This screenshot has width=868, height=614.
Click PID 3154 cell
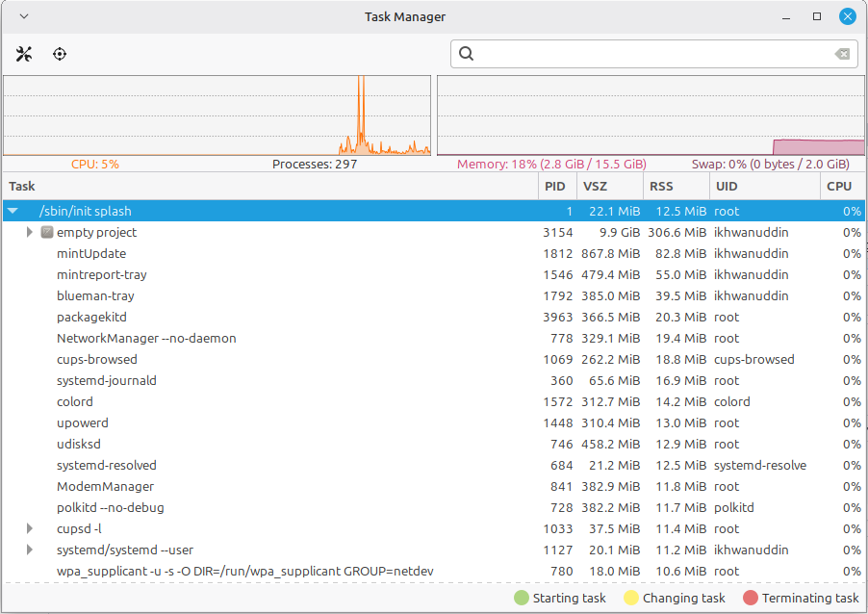point(557,233)
